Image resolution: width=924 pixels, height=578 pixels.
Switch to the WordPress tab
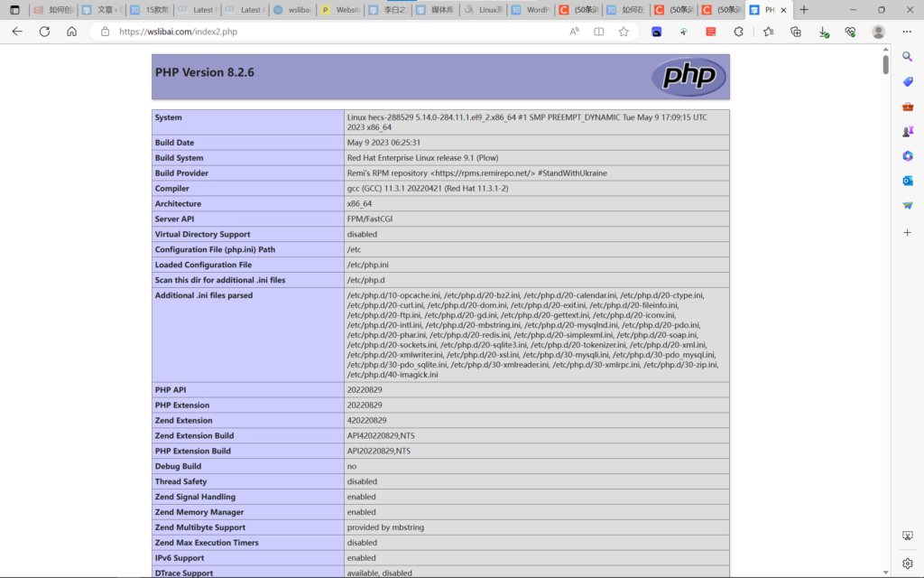[x=529, y=10]
